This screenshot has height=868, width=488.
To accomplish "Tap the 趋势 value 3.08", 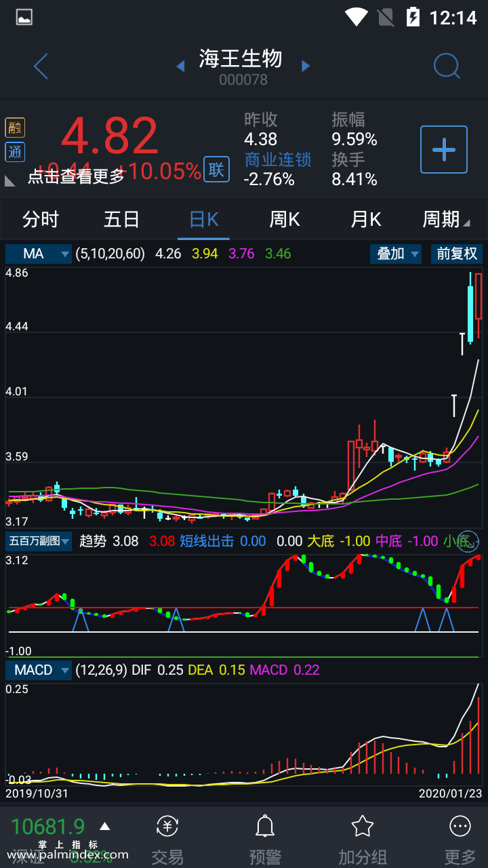I will click(x=125, y=541).
